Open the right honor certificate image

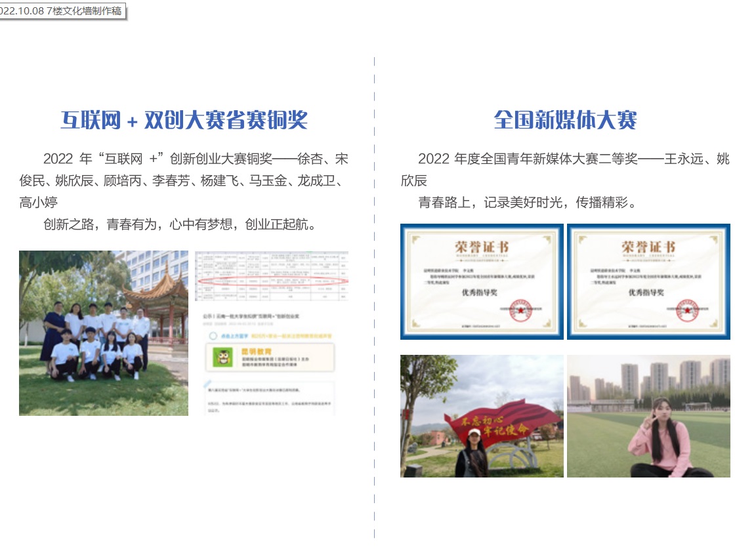point(648,281)
